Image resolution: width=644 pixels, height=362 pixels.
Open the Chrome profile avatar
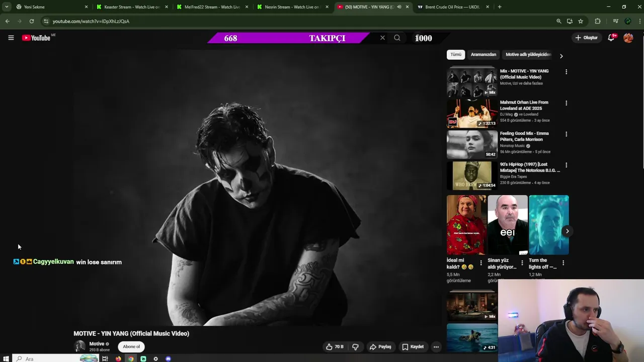(627, 21)
